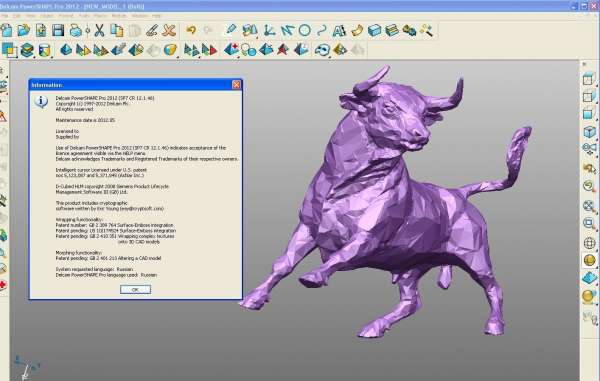Open the overlapping color squares swatch
This screenshot has height=381, width=600.
point(9,50)
